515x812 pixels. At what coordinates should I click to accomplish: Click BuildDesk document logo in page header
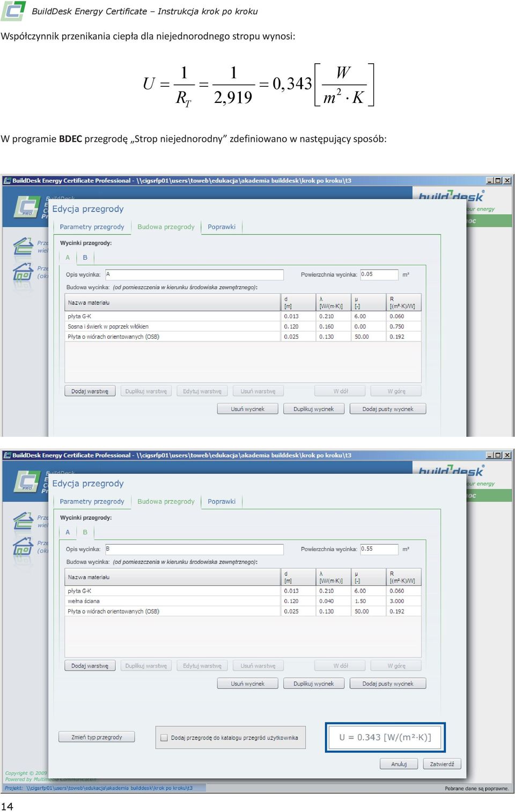(13, 11)
